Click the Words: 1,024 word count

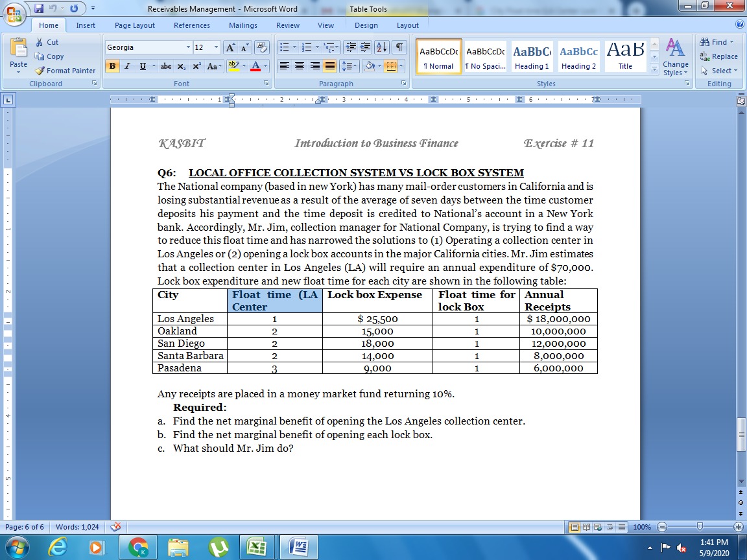(77, 527)
